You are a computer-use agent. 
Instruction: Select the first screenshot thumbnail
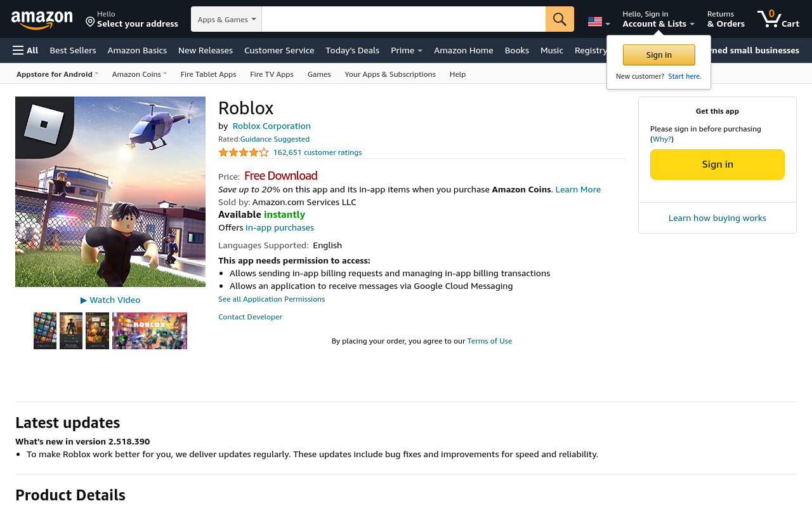pos(45,331)
